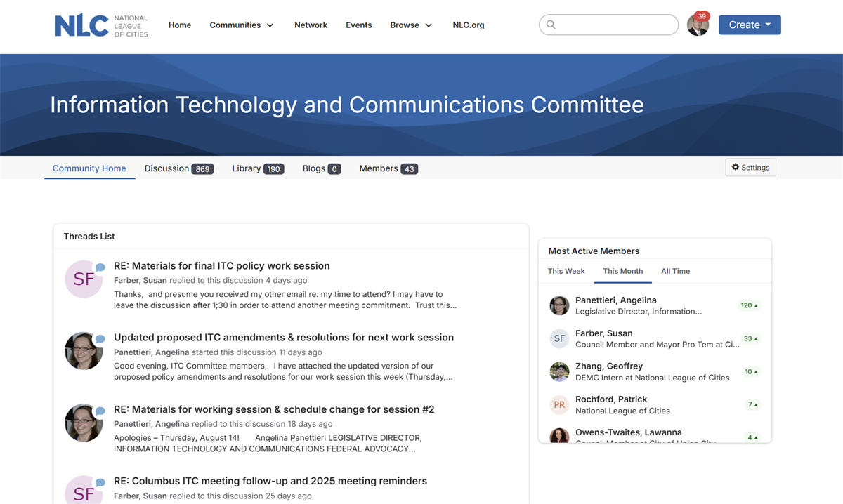The image size is (843, 504).
Task: Click Zhang, Geoffrey member name
Action: (609, 366)
